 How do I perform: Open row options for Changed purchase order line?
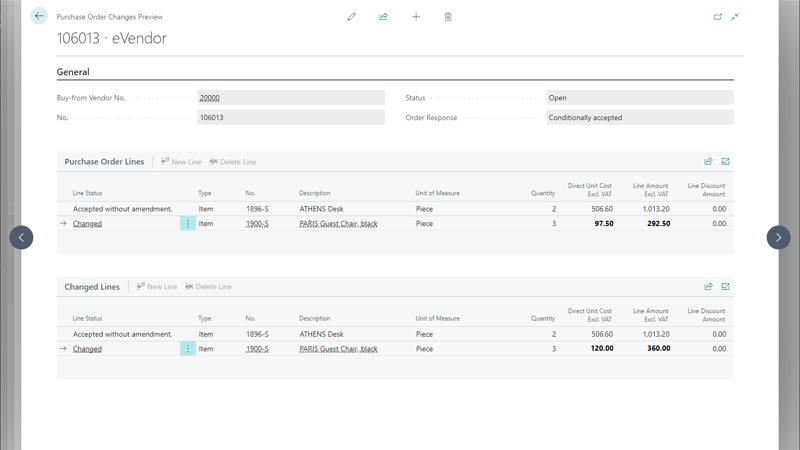pyautogui.click(x=187, y=224)
